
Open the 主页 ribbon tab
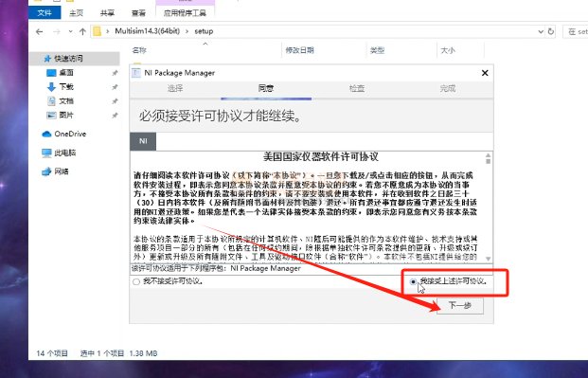(76, 12)
